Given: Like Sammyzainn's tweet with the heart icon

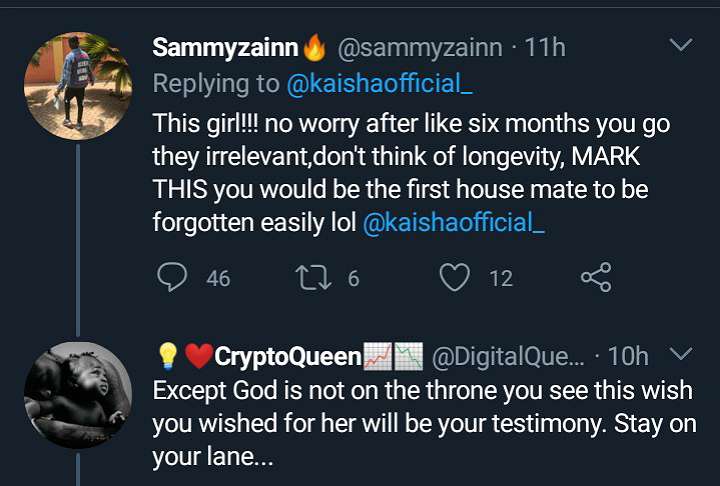Looking at the screenshot, I should point(455,278).
